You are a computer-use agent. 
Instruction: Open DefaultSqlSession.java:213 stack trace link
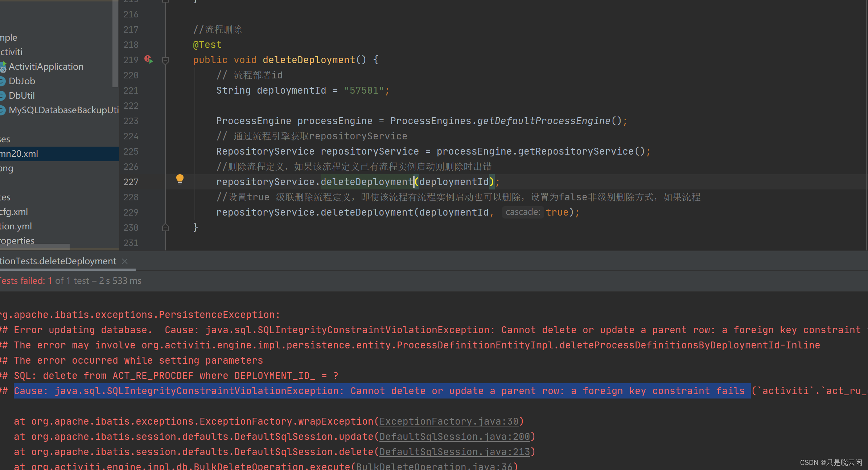pos(454,452)
